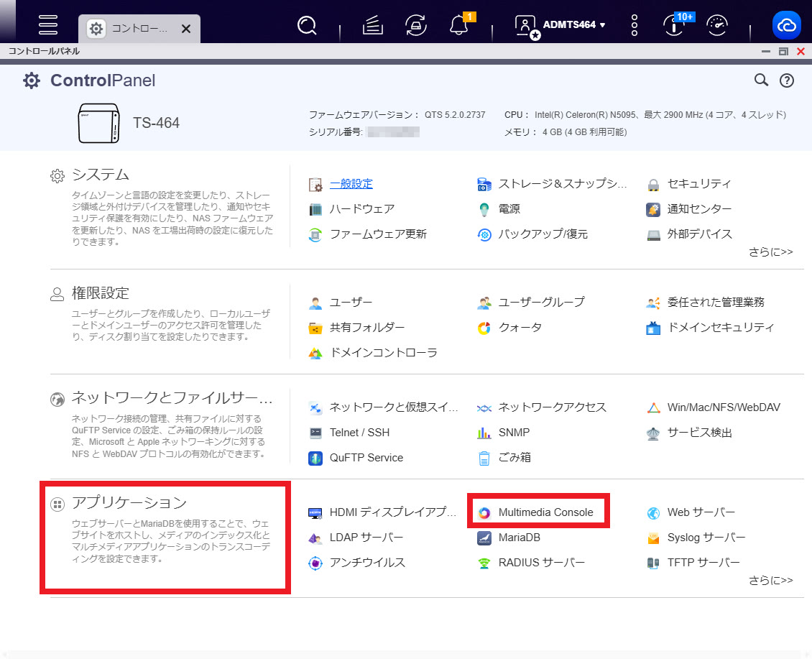Click the TS-464 NAS device thumbnail
The width and height of the screenshot is (812, 659).
99,124
